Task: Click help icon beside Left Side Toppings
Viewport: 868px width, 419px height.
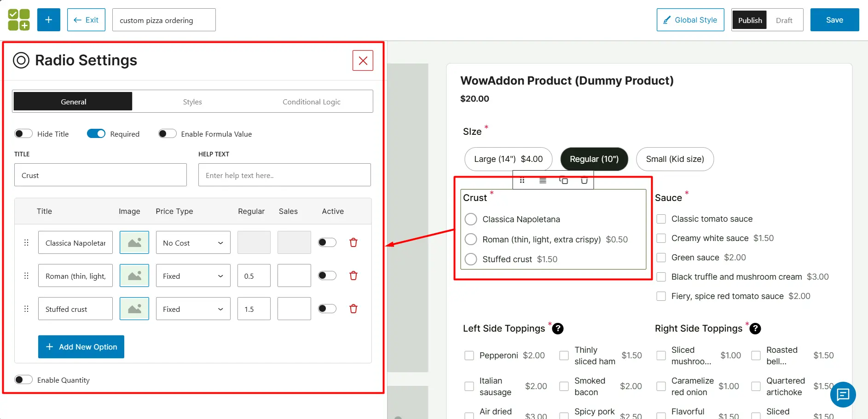Action: click(x=558, y=328)
